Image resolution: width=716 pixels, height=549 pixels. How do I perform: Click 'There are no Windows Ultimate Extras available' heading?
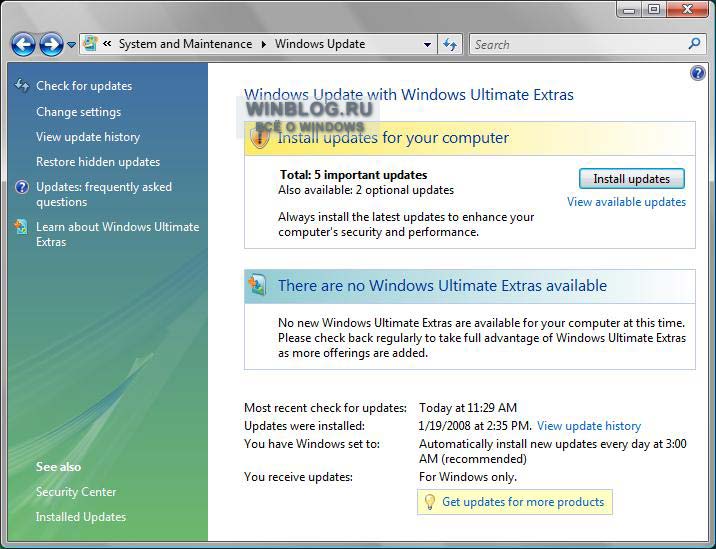[x=442, y=285]
